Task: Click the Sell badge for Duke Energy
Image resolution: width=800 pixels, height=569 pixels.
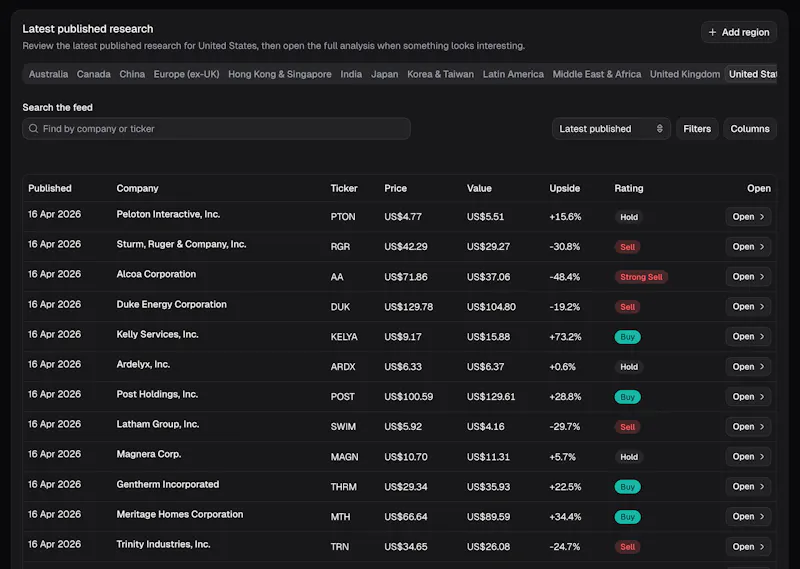Action: (x=628, y=307)
